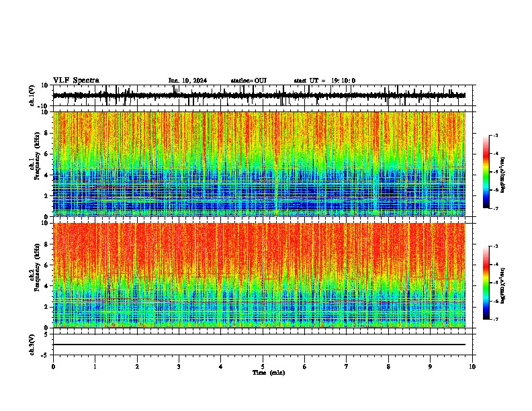This screenshot has height=411, width=532.
Task: Click the "ch.1(V)" waveform axis label
Action: (x=32, y=95)
